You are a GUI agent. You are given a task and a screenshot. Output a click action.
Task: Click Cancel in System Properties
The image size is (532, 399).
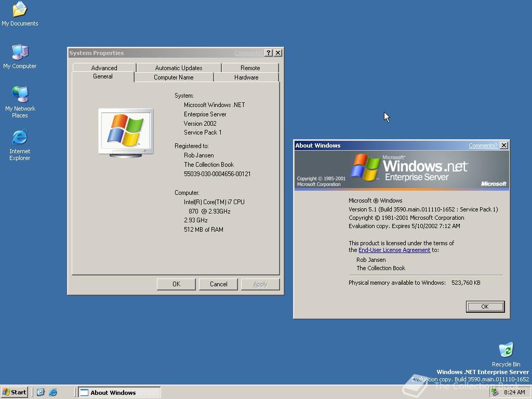[218, 284]
